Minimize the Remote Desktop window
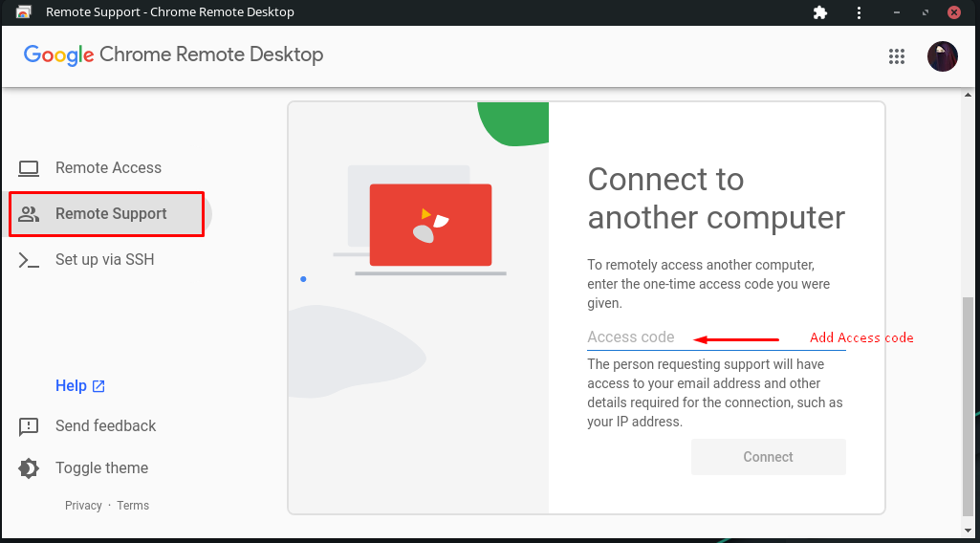Screen dimensions: 980x543 point(897,12)
